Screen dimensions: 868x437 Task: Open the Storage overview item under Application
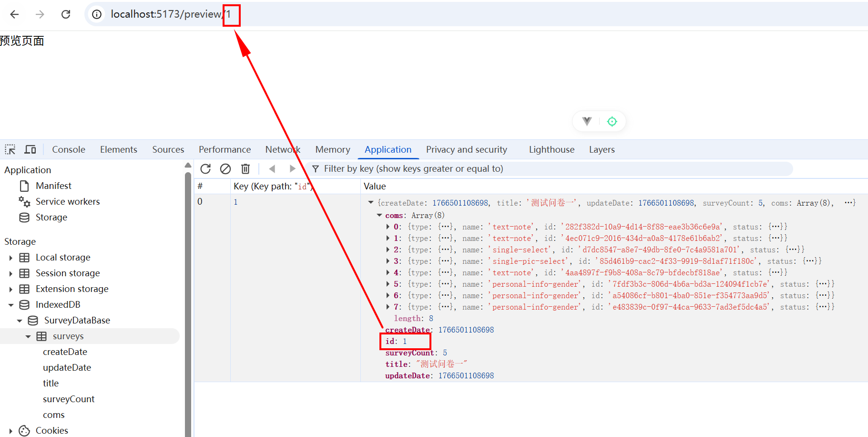tap(51, 217)
